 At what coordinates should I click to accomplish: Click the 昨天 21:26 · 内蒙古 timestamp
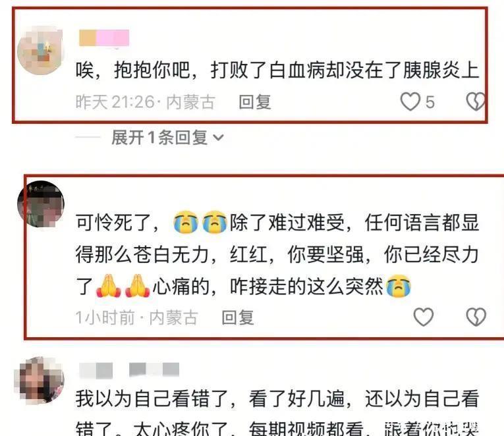[145, 102]
